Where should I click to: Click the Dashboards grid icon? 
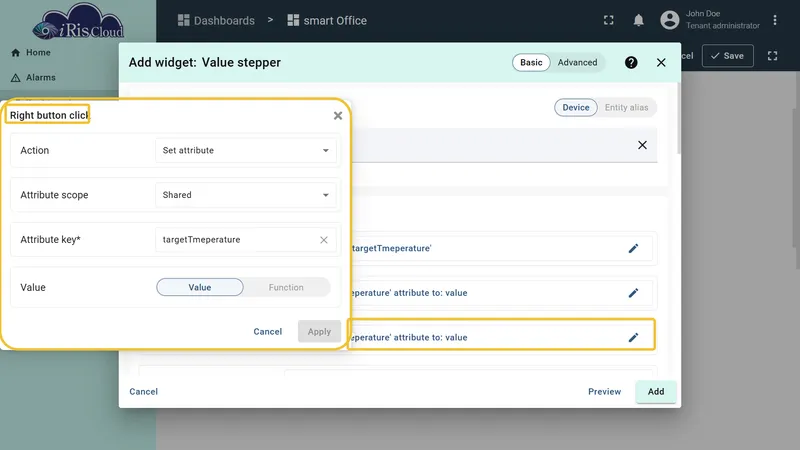tap(183, 20)
